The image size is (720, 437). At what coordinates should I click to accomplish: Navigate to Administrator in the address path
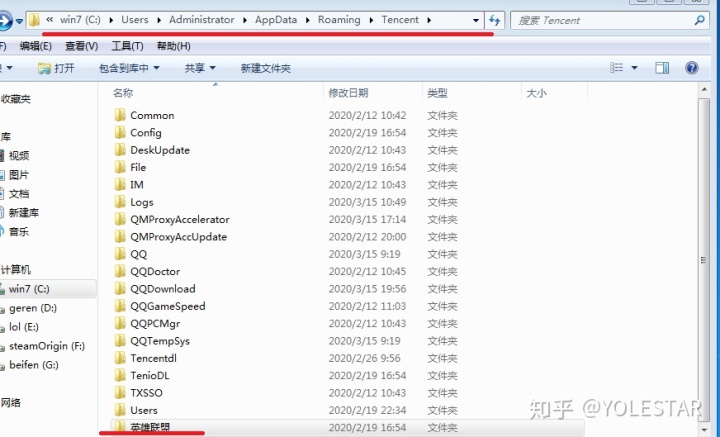click(202, 20)
